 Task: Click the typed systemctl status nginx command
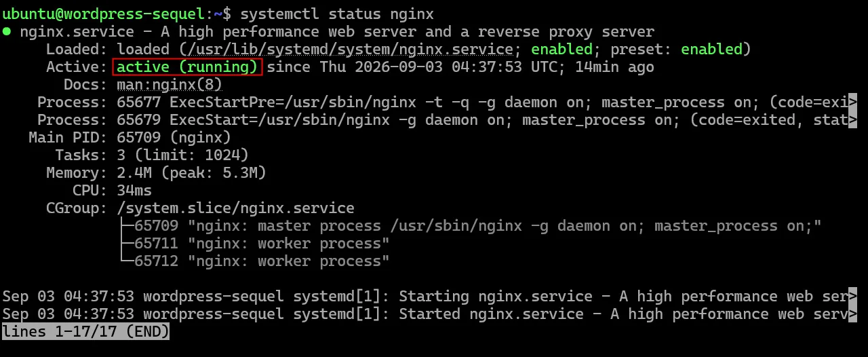click(x=337, y=14)
